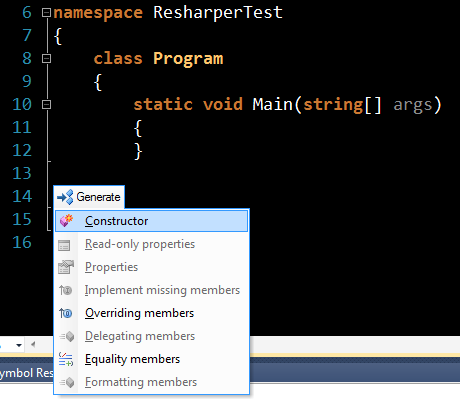
Task: Click the Read-only properties icon
Action: click(64, 245)
